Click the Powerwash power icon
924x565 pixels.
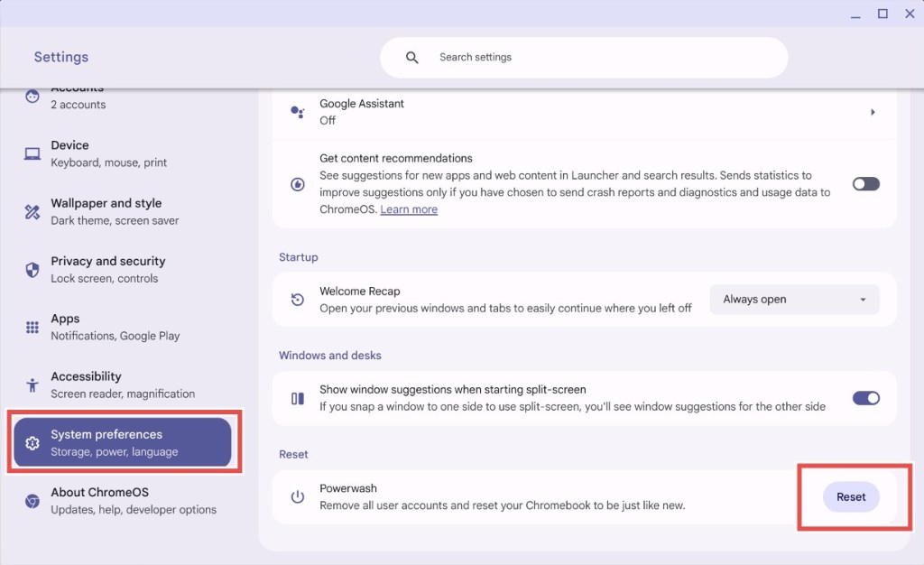(x=298, y=496)
